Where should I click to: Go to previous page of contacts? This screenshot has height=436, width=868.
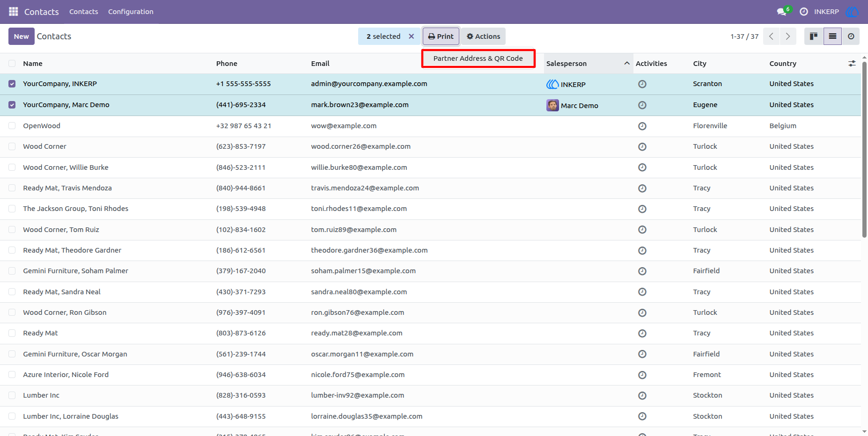point(771,36)
